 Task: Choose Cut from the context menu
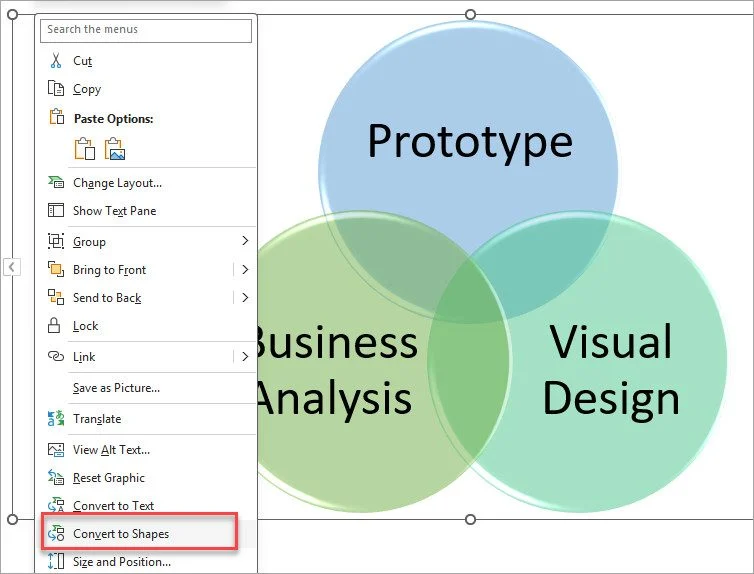[x=146, y=61]
